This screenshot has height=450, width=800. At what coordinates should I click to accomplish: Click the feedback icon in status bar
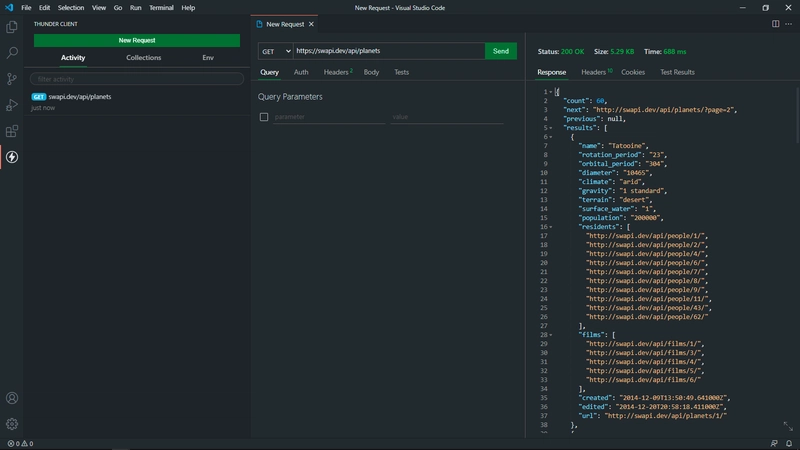pyautogui.click(x=774, y=443)
